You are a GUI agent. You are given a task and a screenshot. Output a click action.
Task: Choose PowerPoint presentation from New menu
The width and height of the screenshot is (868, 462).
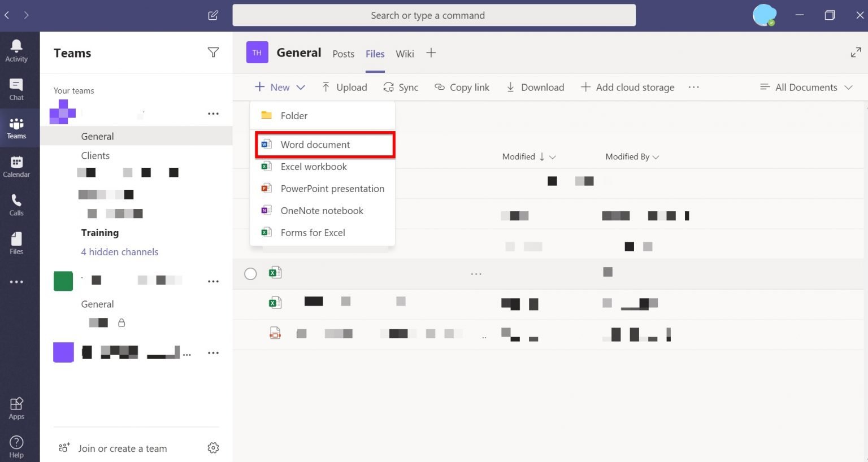point(322,189)
